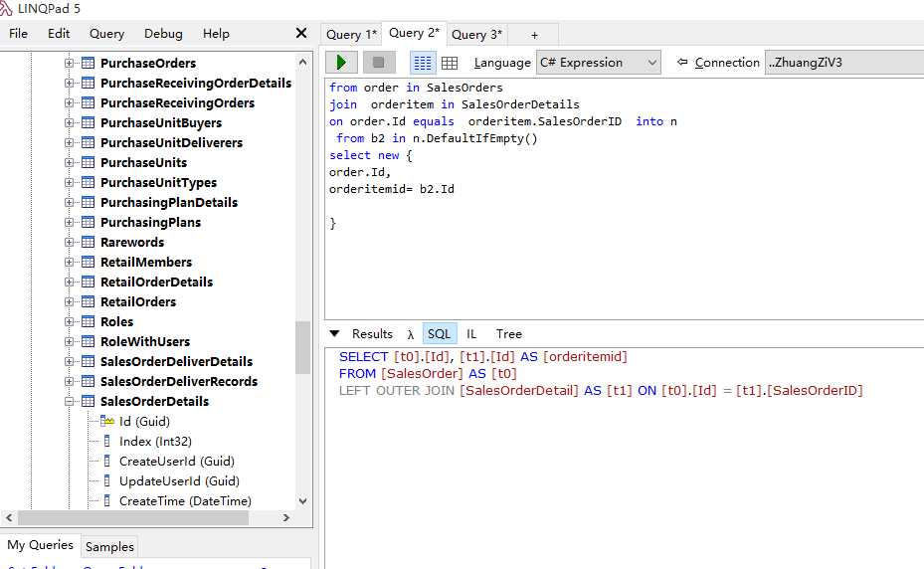Click the schema tree vertical scrollbar thumb
Image resolution: width=924 pixels, height=569 pixels.
(x=303, y=347)
